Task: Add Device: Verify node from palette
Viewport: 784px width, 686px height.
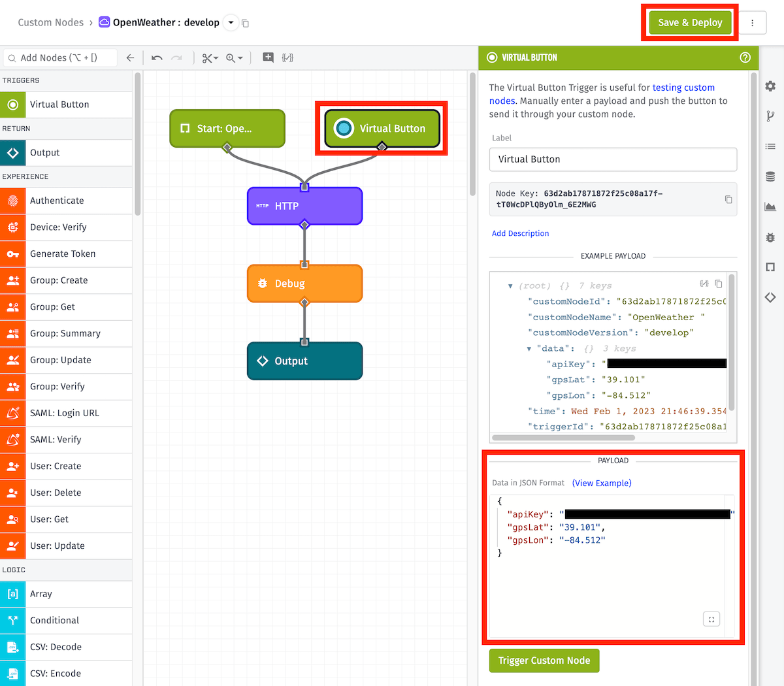Action: 66,227
